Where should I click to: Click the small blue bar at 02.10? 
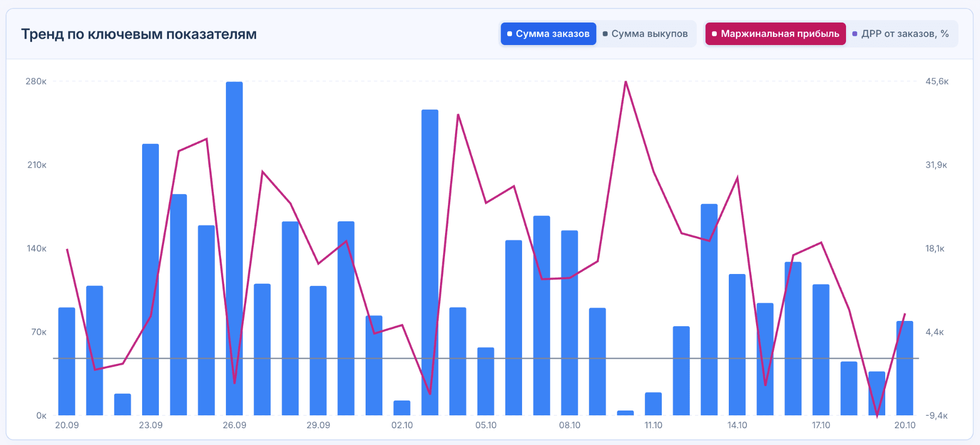coord(402,408)
